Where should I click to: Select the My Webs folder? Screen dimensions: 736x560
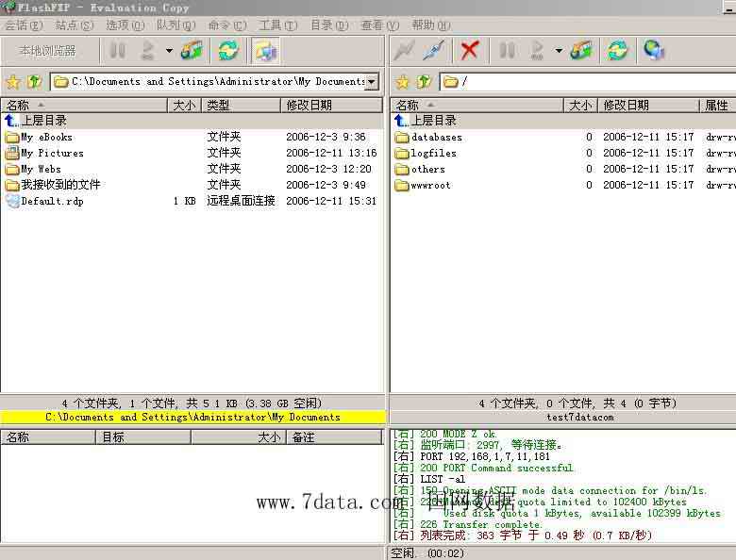(192, 169)
